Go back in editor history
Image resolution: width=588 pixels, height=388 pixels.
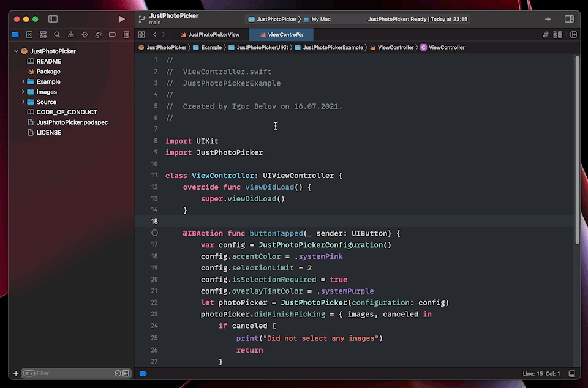tap(154, 35)
